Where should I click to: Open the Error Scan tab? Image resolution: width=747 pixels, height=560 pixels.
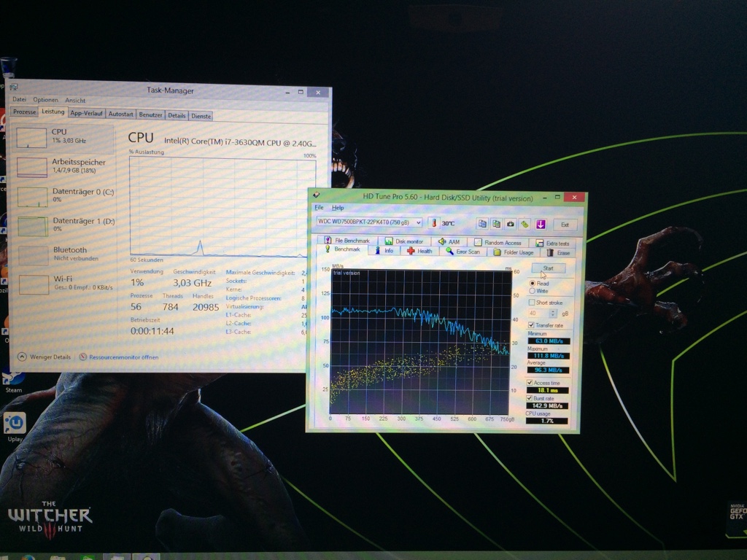[463, 252]
